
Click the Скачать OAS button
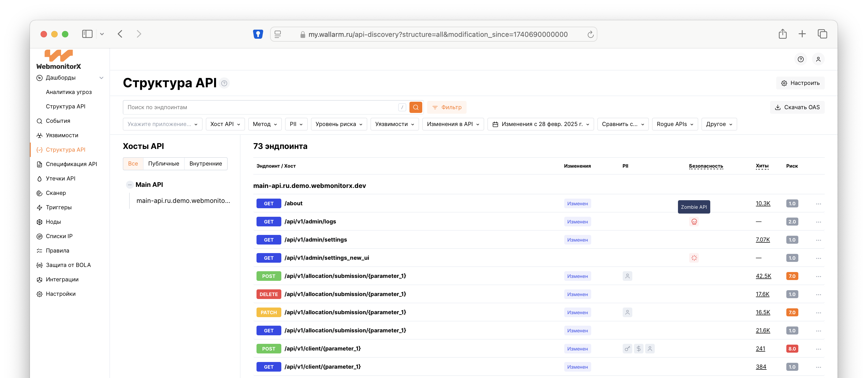click(x=797, y=107)
